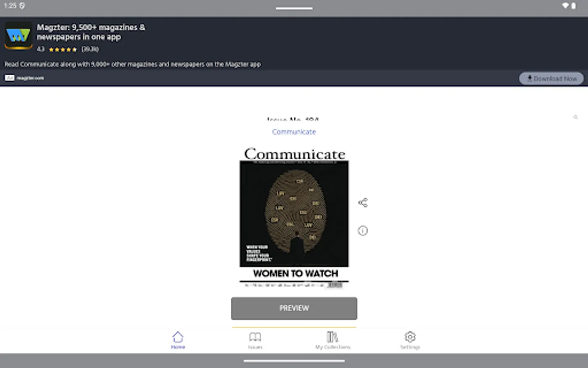The height and width of the screenshot is (368, 588).
Task: Tap the Magzter app icon in the ad
Action: tap(18, 36)
